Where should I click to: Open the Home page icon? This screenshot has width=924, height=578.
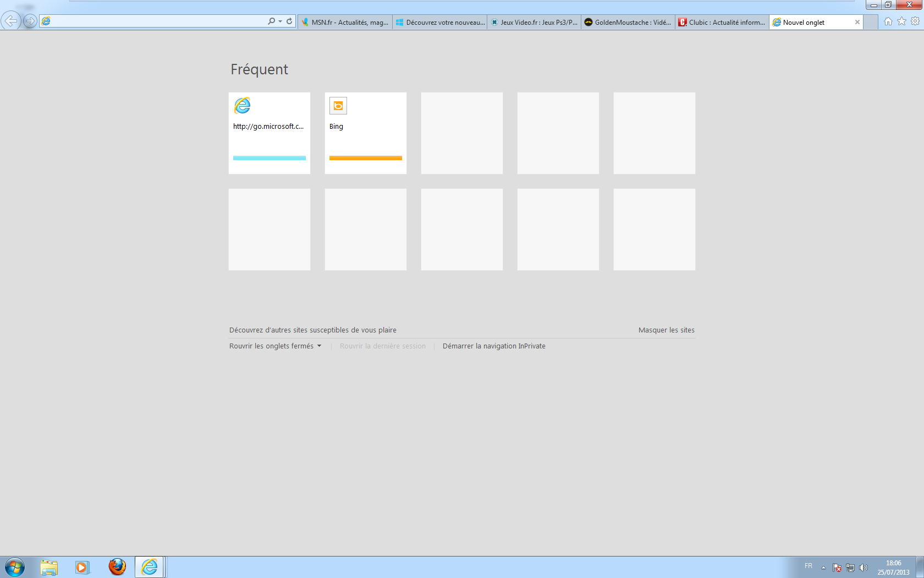[888, 21]
